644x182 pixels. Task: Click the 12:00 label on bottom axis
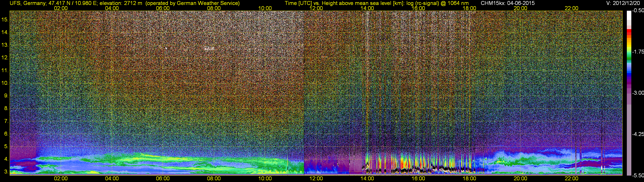(x=316, y=179)
